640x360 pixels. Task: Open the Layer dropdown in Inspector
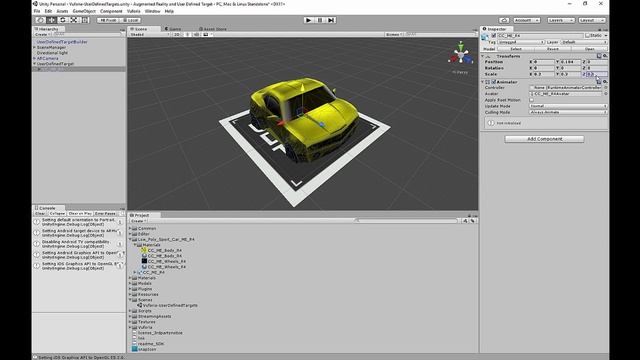pos(584,42)
